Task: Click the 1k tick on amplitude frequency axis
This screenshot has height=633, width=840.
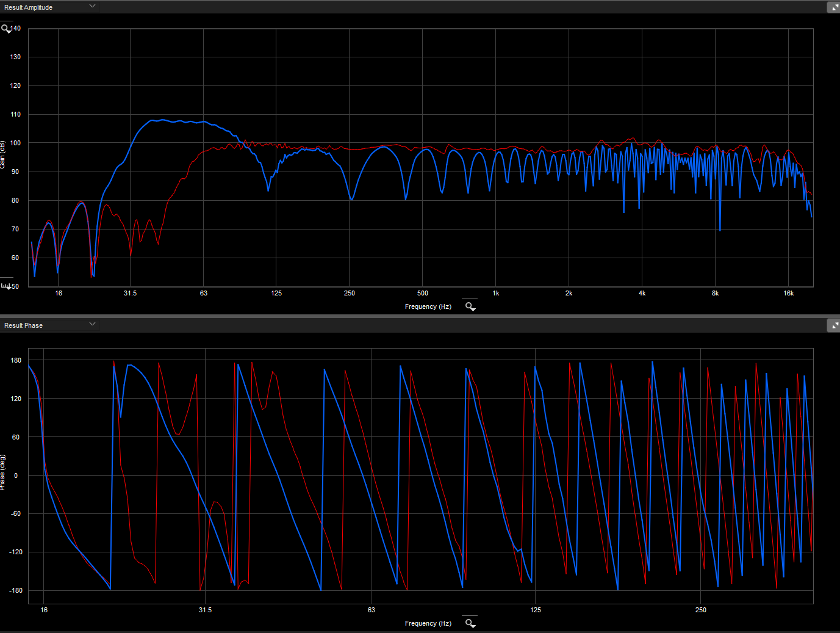Action: click(496, 294)
